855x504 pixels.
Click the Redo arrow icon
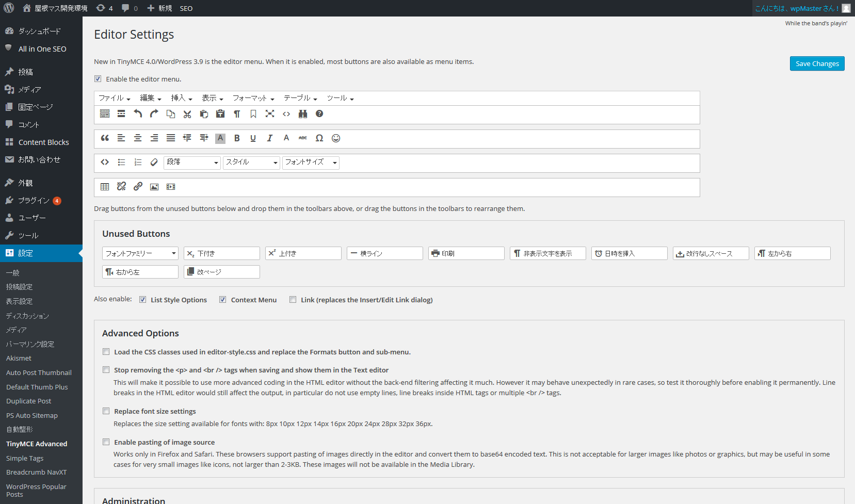point(154,114)
